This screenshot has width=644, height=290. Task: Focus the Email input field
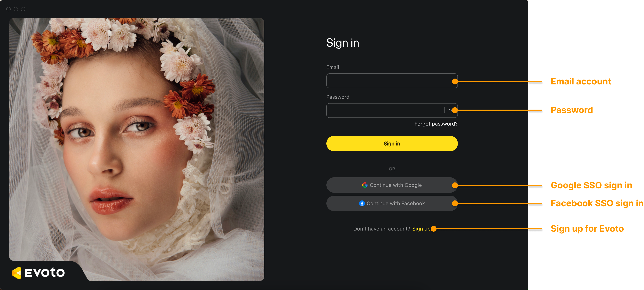pos(392,81)
